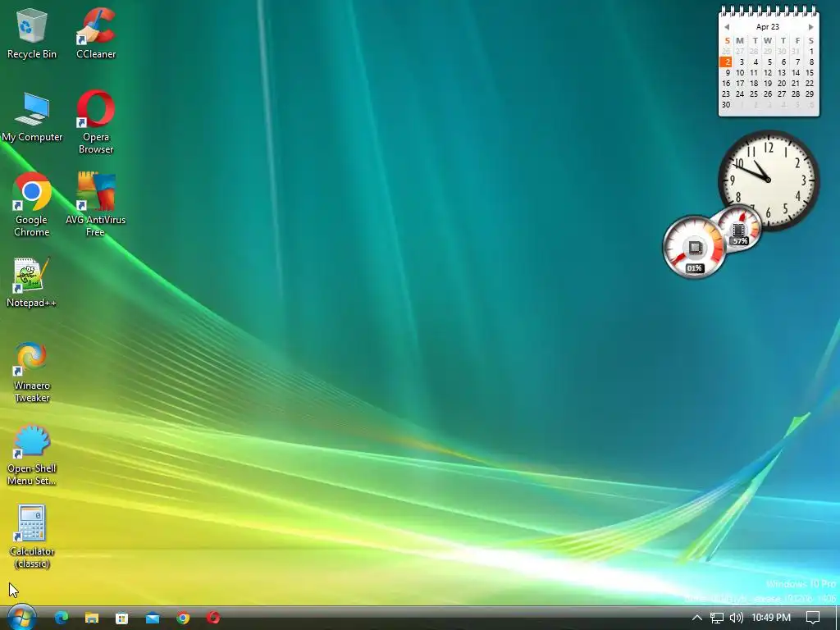Open the Start menu orb

pyautogui.click(x=21, y=617)
